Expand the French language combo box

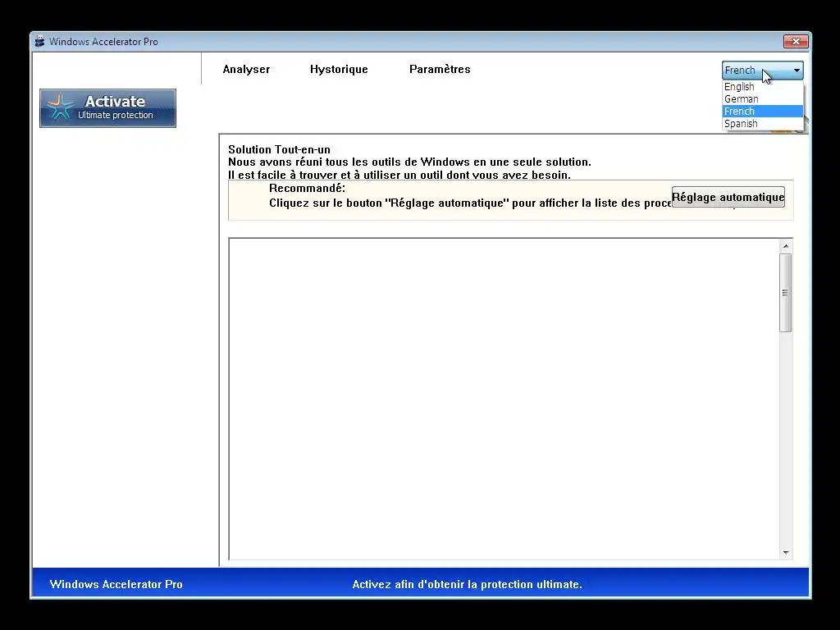click(762, 71)
